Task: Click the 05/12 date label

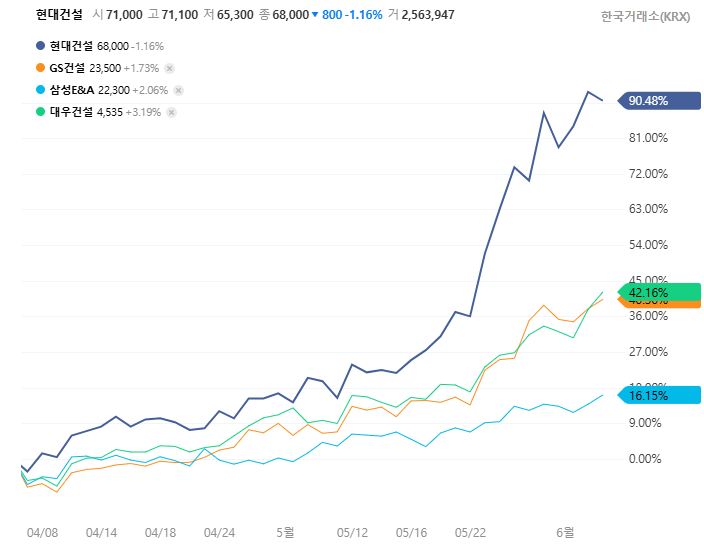Action: coord(352,533)
